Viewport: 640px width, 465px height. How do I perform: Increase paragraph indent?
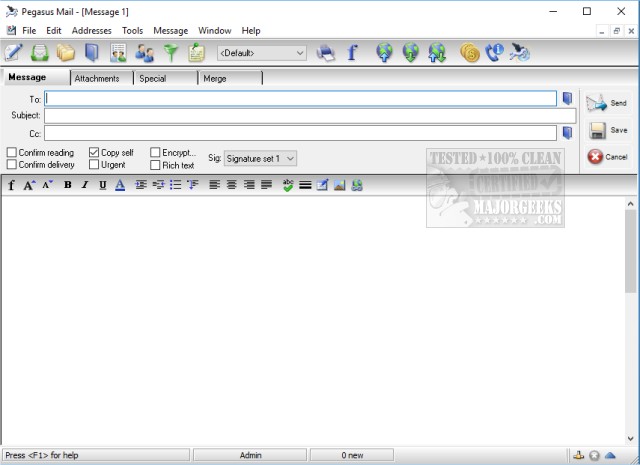(141, 185)
